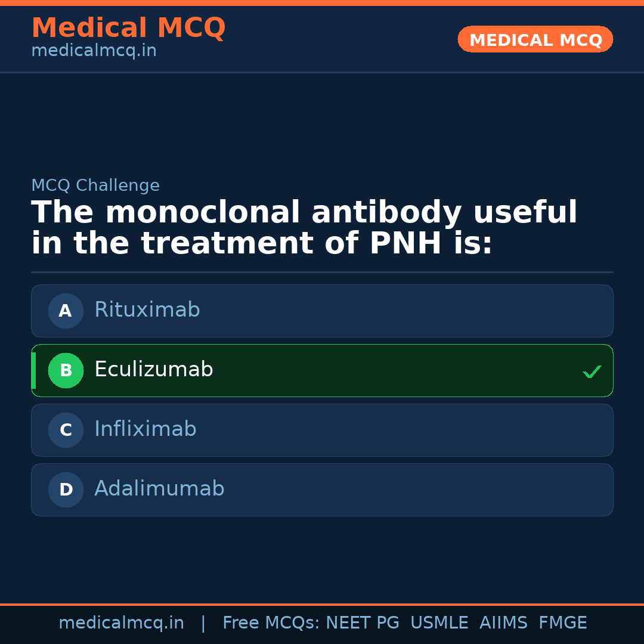Choose FMGE in the footer
The image size is (644, 644).
click(562, 623)
